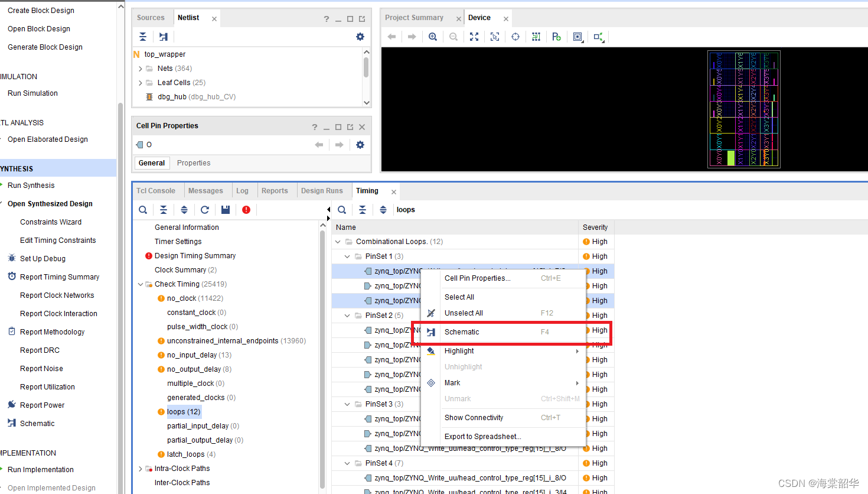The width and height of the screenshot is (868, 494).
Task: Switch to the Tcl Console tab
Action: (x=156, y=191)
